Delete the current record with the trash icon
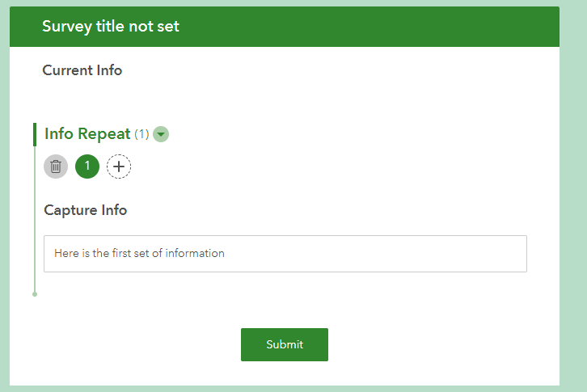This screenshot has width=587, height=392. point(56,166)
